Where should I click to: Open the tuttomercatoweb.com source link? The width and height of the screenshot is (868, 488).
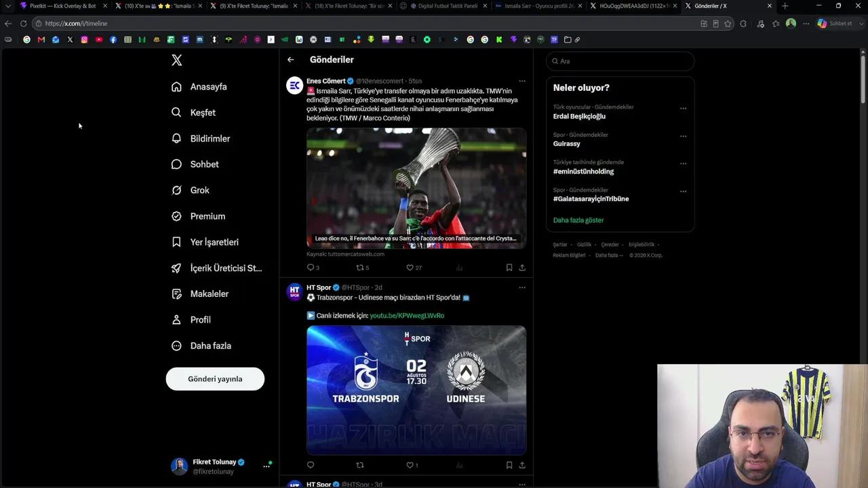click(345, 254)
